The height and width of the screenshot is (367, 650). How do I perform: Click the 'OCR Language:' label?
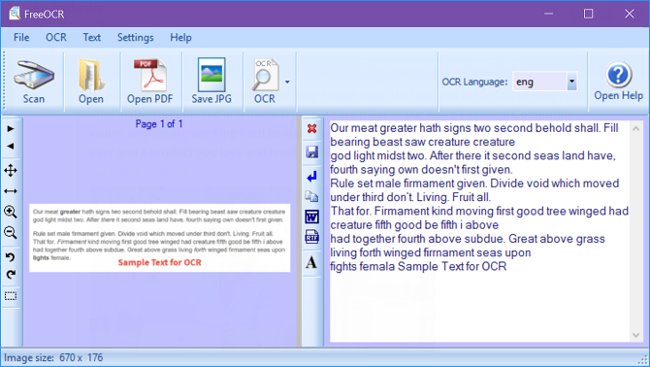475,82
